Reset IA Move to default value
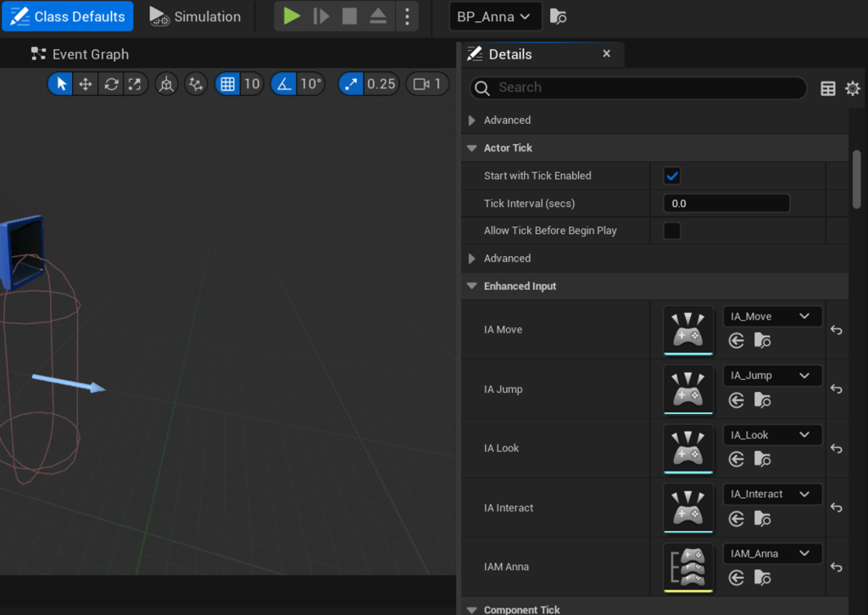 pyautogui.click(x=836, y=330)
